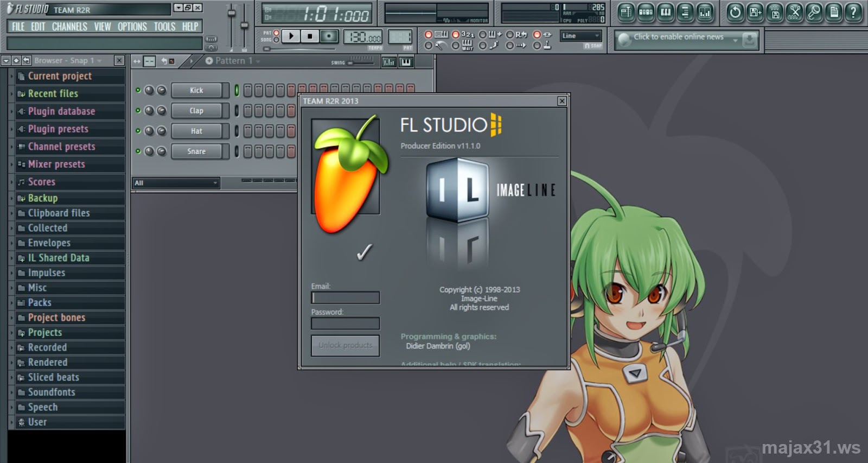Click the Browser reread structure icon
Viewport: 868px width, 463px height.
16,60
